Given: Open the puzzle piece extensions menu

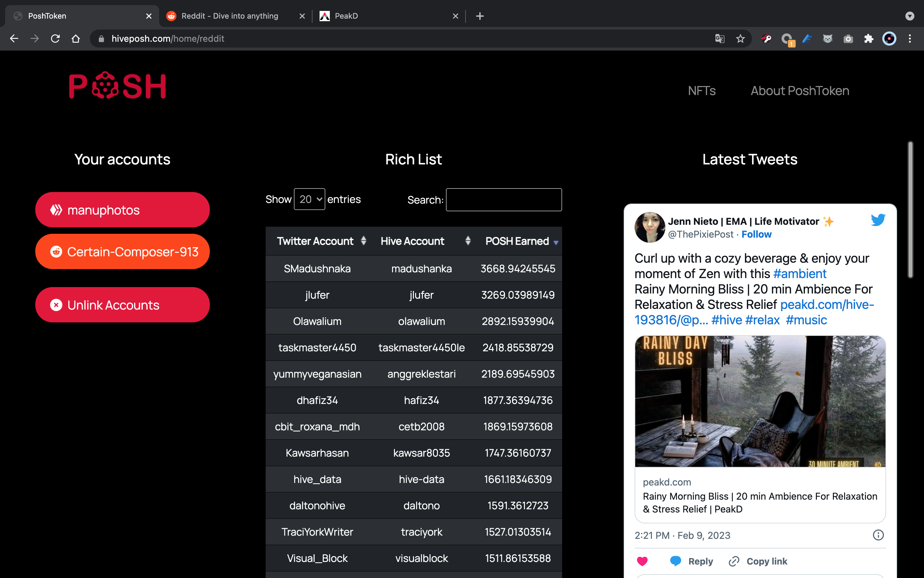Looking at the screenshot, I should 868,39.
